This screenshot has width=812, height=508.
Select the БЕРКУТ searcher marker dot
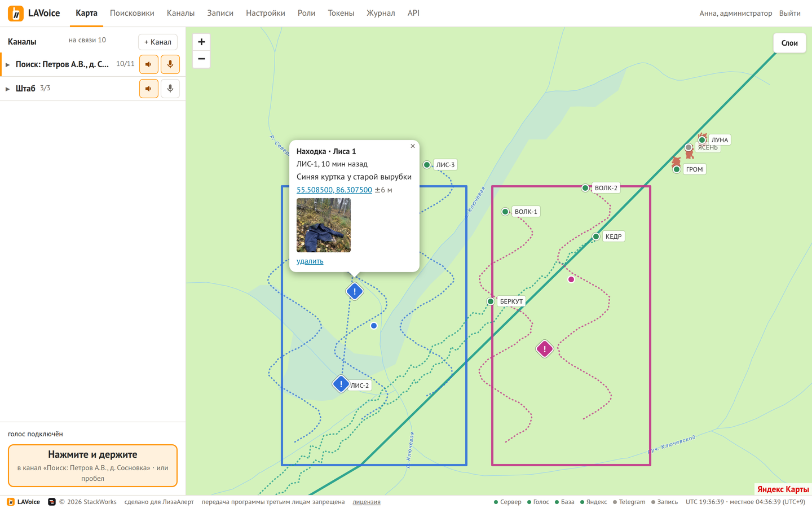coord(491,301)
